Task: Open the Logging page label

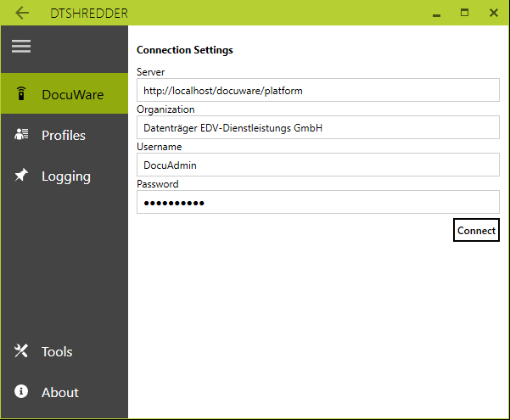Action: (66, 176)
